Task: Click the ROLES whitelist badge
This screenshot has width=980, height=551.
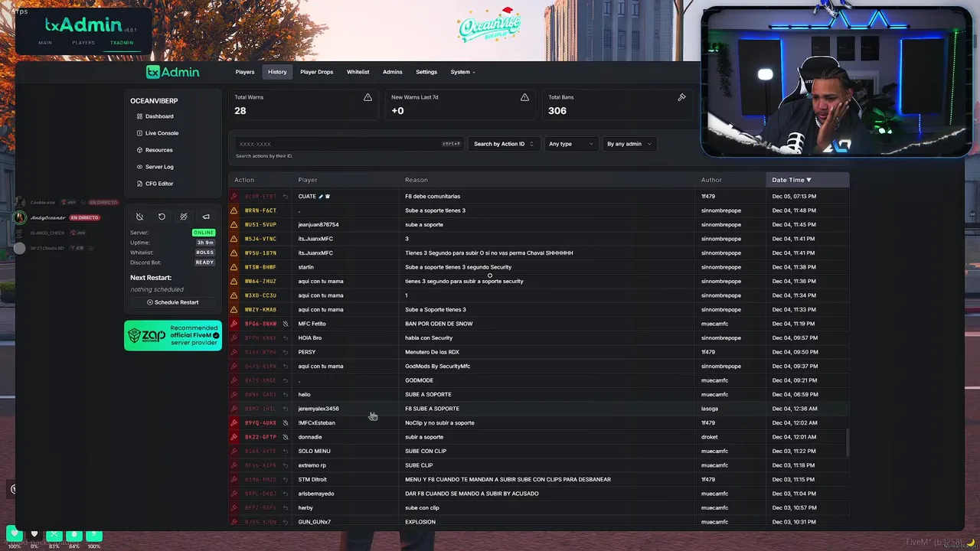Action: (x=204, y=253)
